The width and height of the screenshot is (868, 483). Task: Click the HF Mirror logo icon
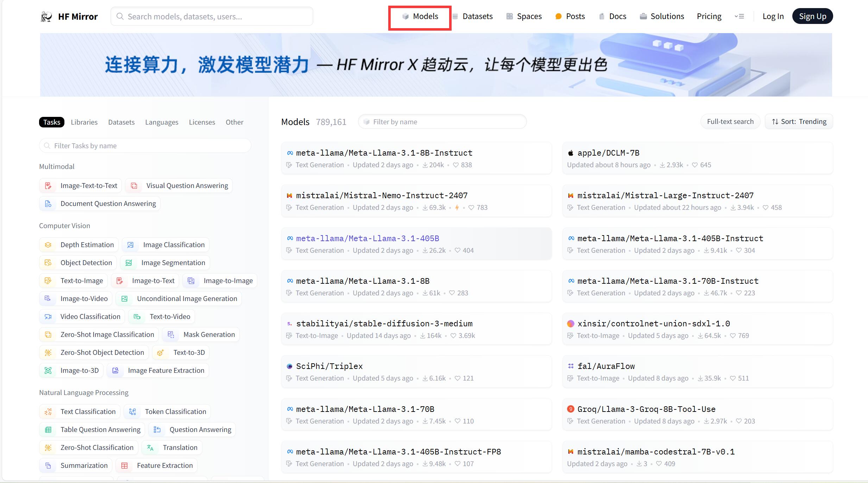[x=46, y=16]
